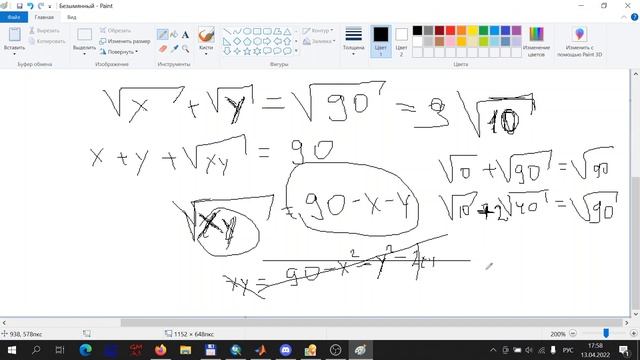
Task: Choose the Pentagon shape
Action: click(247, 41)
